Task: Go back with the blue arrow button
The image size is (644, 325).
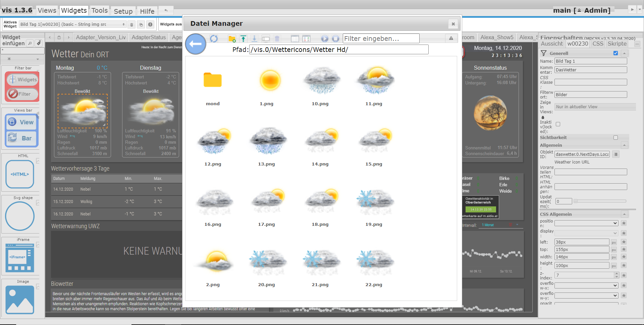Action: pyautogui.click(x=196, y=44)
